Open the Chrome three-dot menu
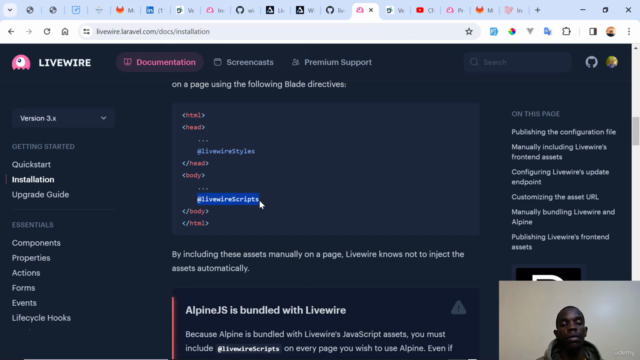This screenshot has width=640, height=360. (x=629, y=31)
